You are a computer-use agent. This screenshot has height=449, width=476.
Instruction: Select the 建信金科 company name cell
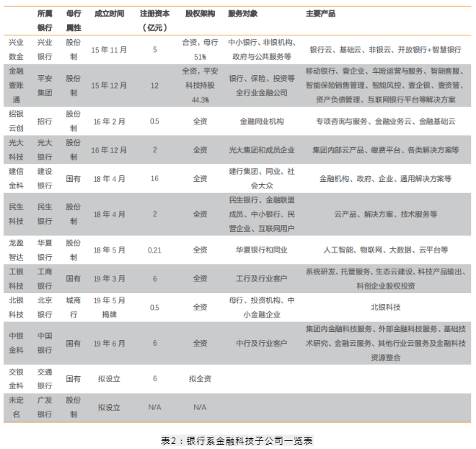tap(16, 178)
